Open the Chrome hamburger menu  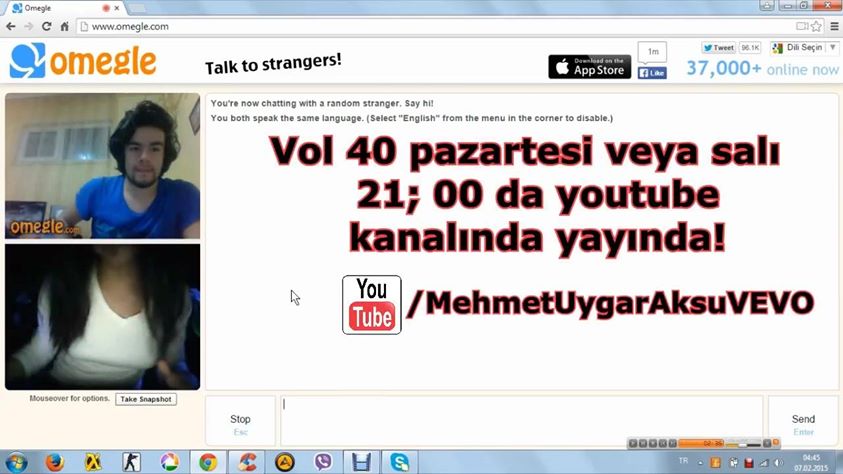tap(834, 26)
